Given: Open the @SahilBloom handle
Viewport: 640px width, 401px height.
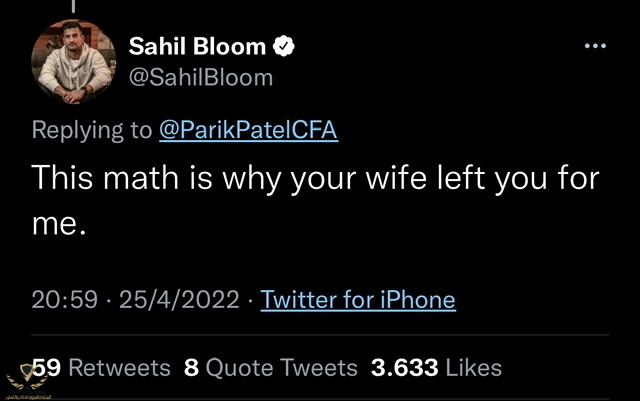Looking at the screenshot, I should click(x=201, y=76).
